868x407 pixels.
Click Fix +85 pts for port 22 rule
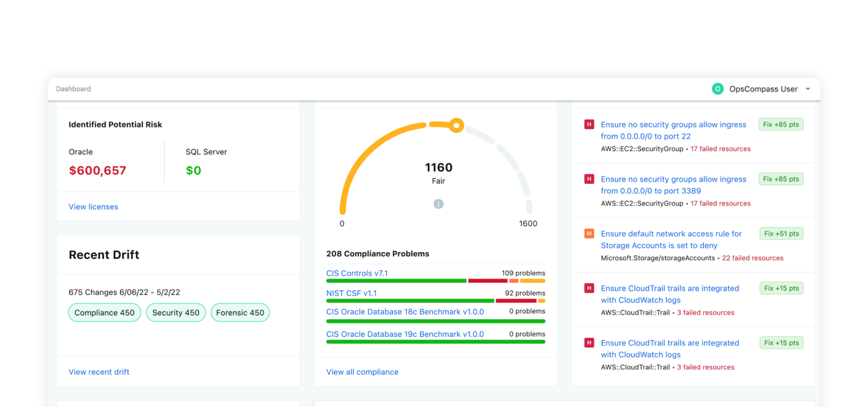pos(781,124)
